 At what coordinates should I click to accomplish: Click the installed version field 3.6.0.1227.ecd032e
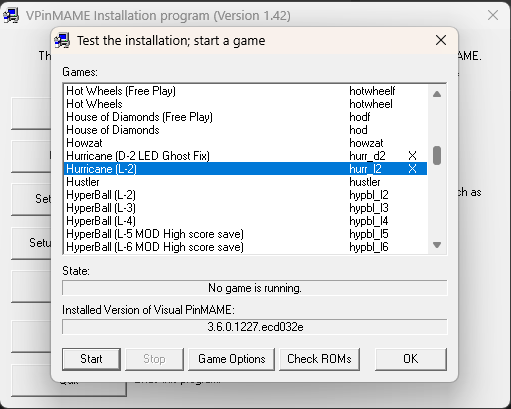click(255, 327)
